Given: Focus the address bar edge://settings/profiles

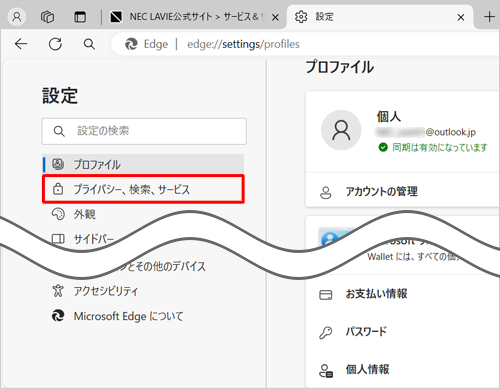Looking at the screenshot, I should pos(243,44).
